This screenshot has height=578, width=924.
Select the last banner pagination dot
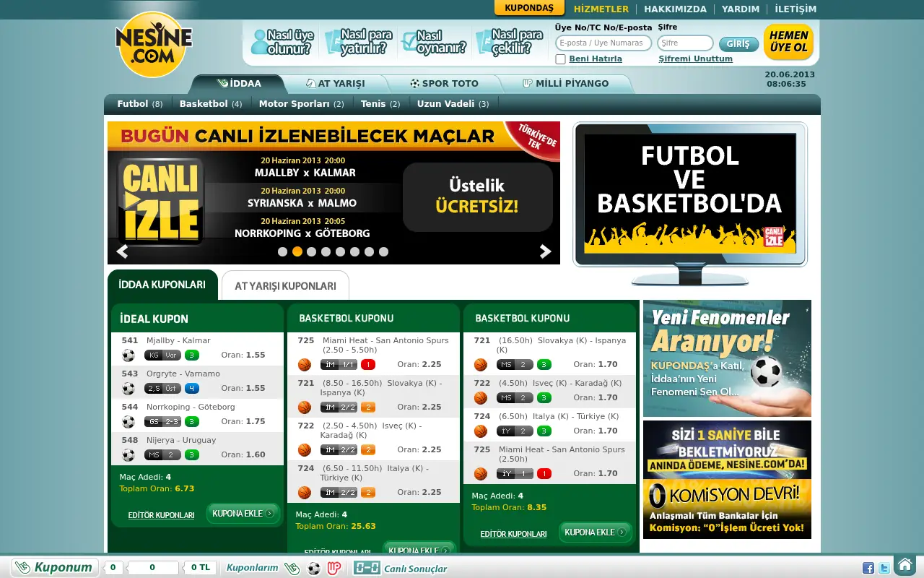383,251
